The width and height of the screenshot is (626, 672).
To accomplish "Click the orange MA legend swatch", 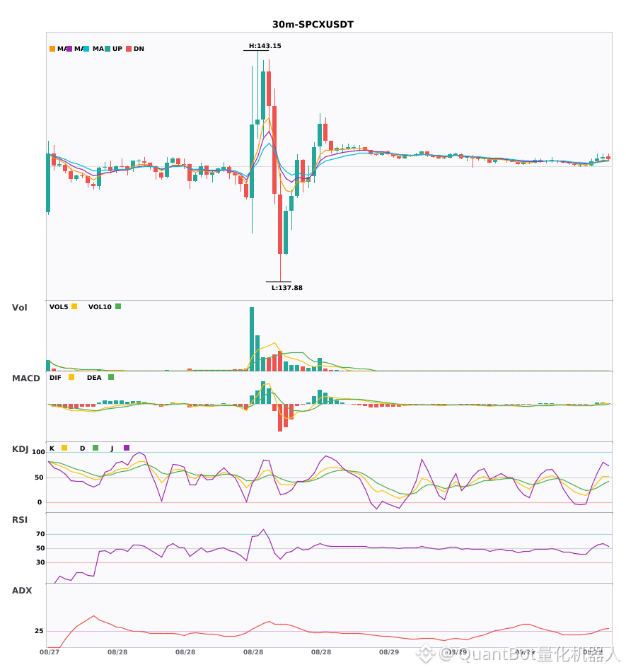I will pos(52,49).
